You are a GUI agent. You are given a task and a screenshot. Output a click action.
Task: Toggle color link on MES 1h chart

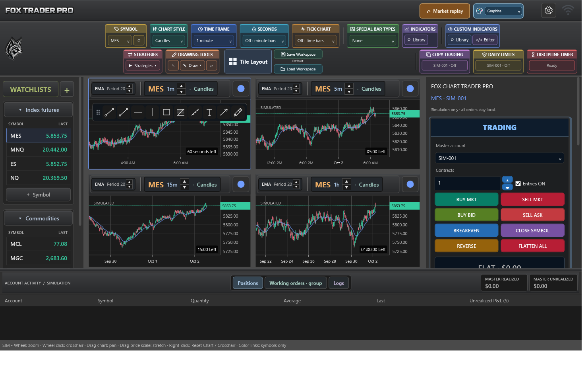click(410, 184)
